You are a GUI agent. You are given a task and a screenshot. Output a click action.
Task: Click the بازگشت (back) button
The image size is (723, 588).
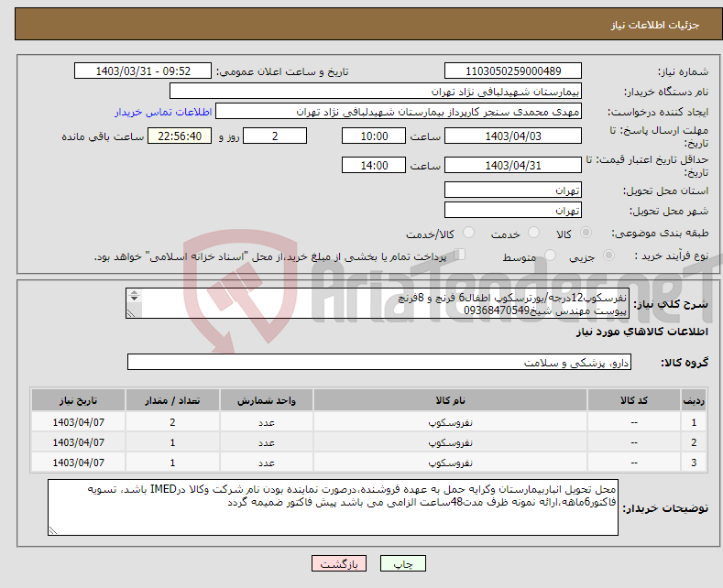tap(339, 563)
